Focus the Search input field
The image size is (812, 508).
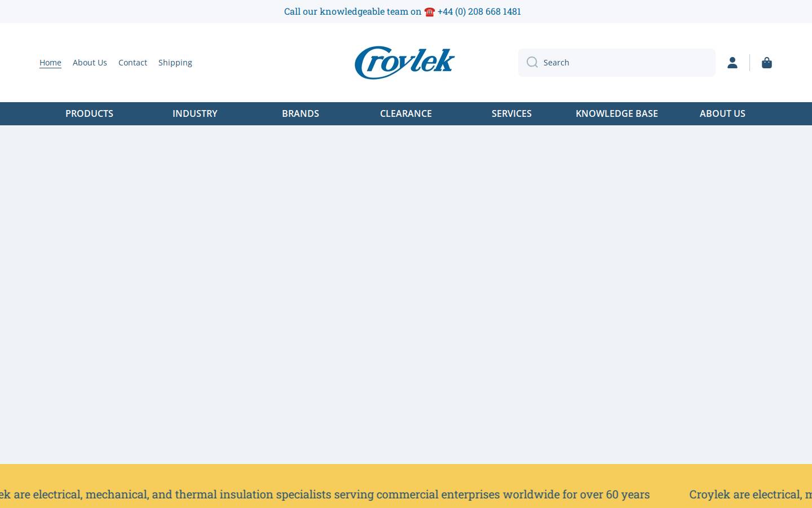(x=617, y=63)
